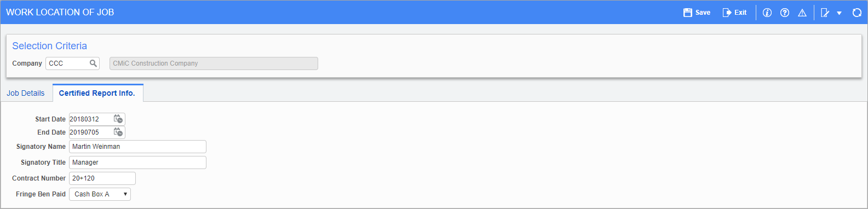Image resolution: width=868 pixels, height=209 pixels.
Task: Select the Certified Report Info. tab
Action: point(97,93)
